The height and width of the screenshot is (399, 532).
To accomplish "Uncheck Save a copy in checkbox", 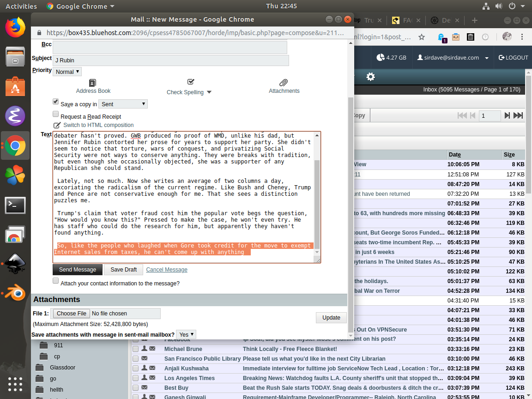I will 56,102.
